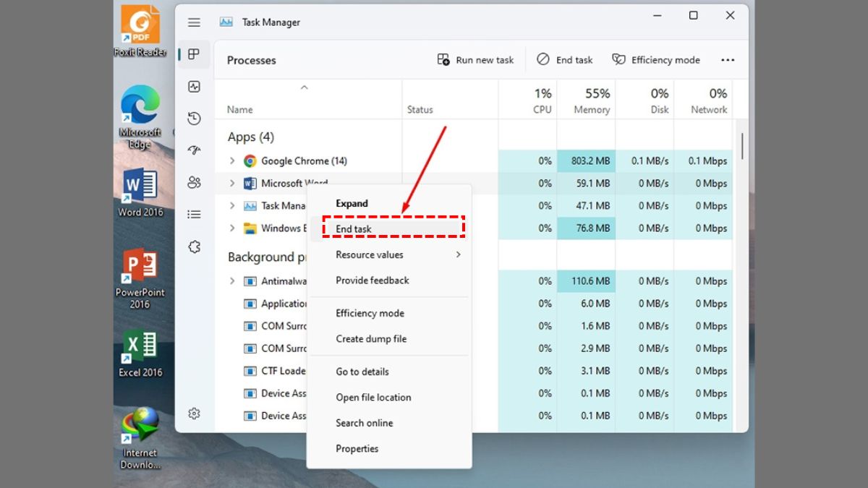
Task: Open the Details sidebar icon
Action: pos(194,214)
